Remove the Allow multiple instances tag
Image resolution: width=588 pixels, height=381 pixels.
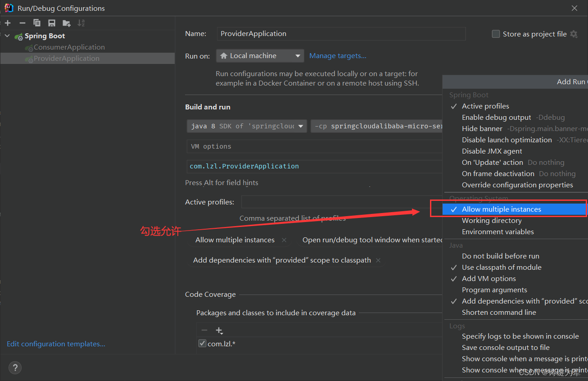pyautogui.click(x=284, y=240)
